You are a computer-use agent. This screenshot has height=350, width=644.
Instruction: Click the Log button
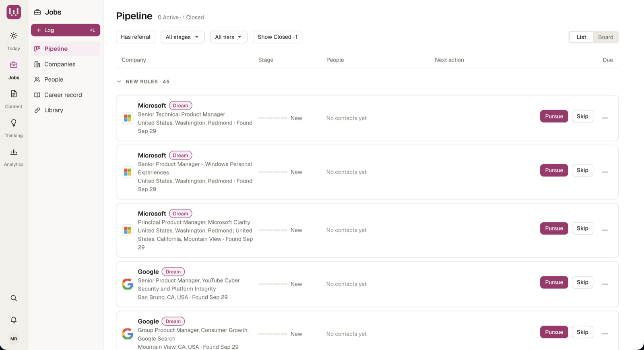[x=66, y=30]
